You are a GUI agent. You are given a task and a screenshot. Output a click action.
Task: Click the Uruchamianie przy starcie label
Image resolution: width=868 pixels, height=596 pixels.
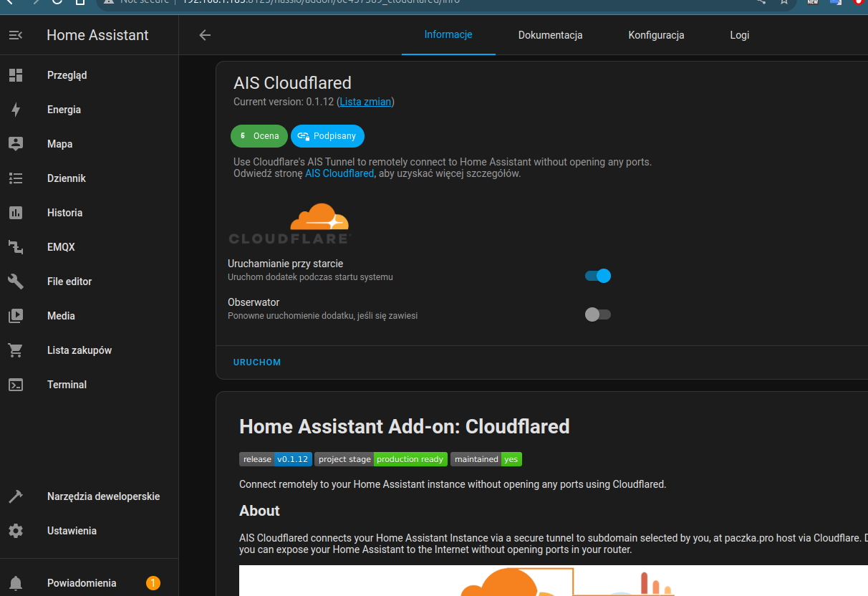click(285, 264)
